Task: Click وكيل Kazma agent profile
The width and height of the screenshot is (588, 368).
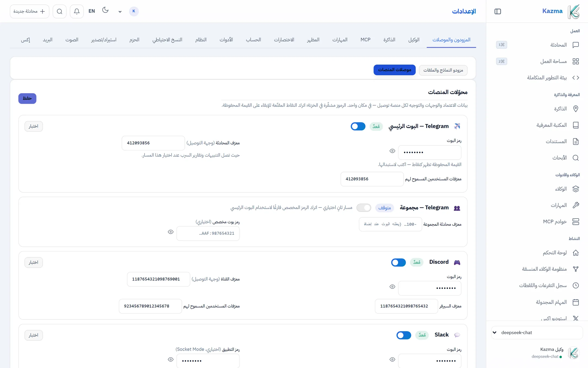Action: [x=555, y=353]
